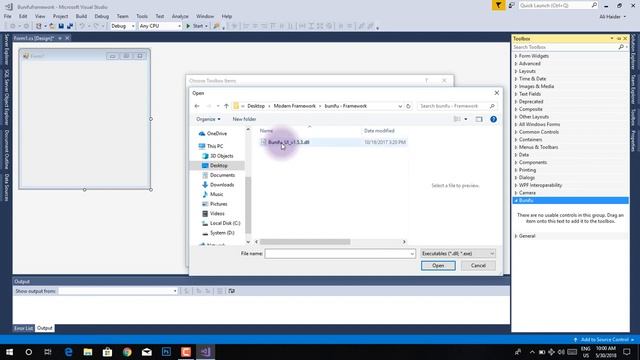Click the blue Help icon in Open dialog
This screenshot has height=360, width=640.
pos(493,119)
